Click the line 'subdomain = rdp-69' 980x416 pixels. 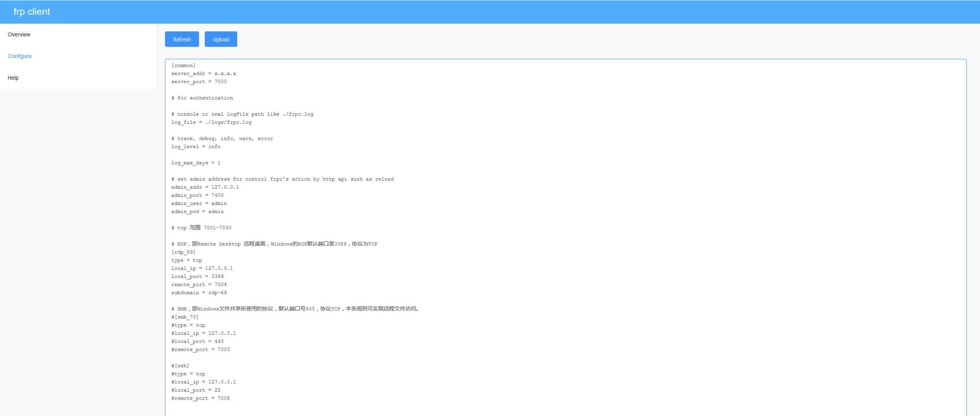click(199, 293)
